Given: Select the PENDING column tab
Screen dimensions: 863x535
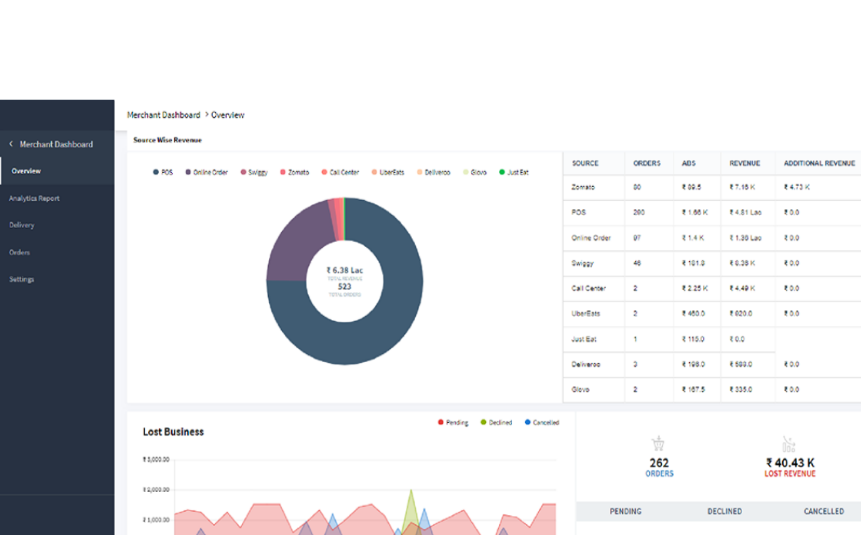Looking at the screenshot, I should point(626,511).
